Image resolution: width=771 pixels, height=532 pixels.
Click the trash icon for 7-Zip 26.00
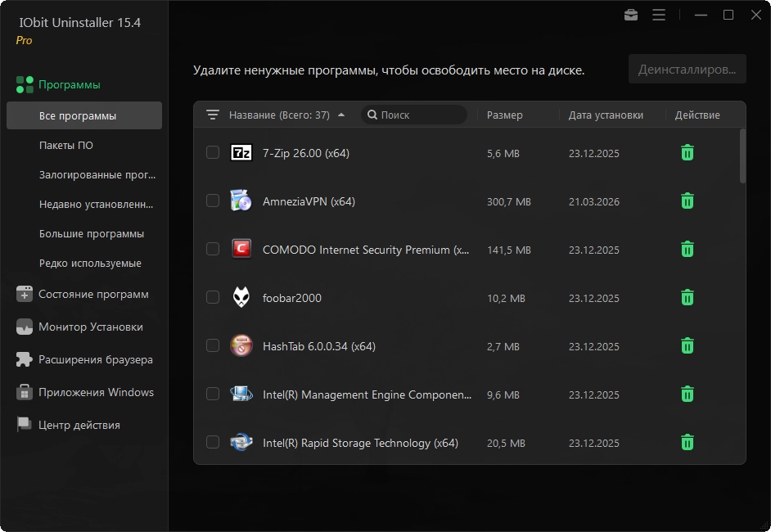click(x=688, y=152)
